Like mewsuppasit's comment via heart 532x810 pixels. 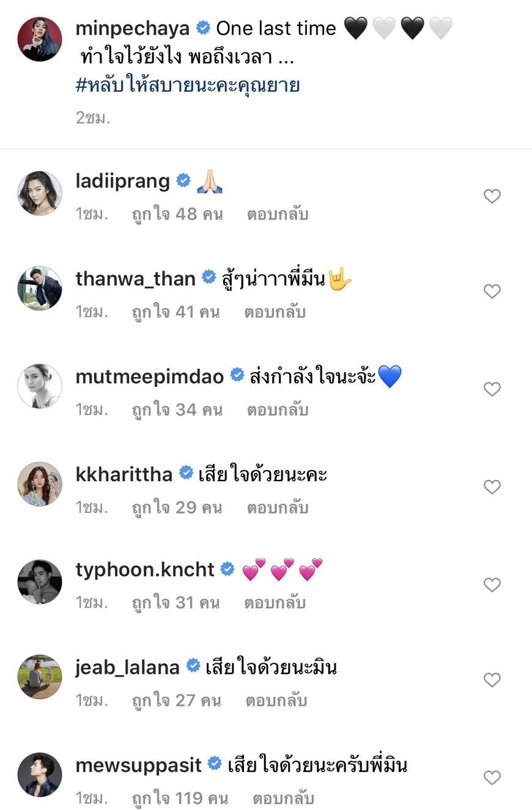492,778
